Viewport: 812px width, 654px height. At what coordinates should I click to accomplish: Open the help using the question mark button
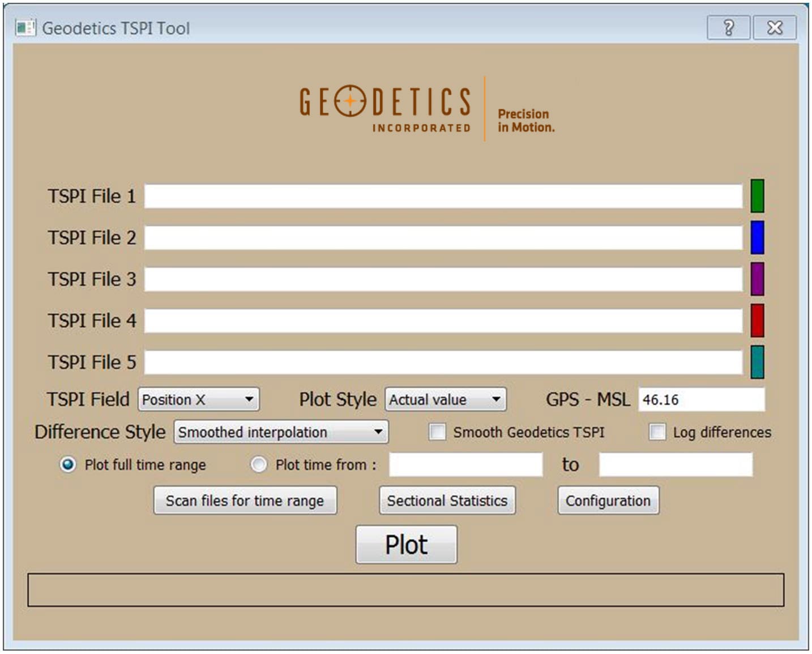728,25
